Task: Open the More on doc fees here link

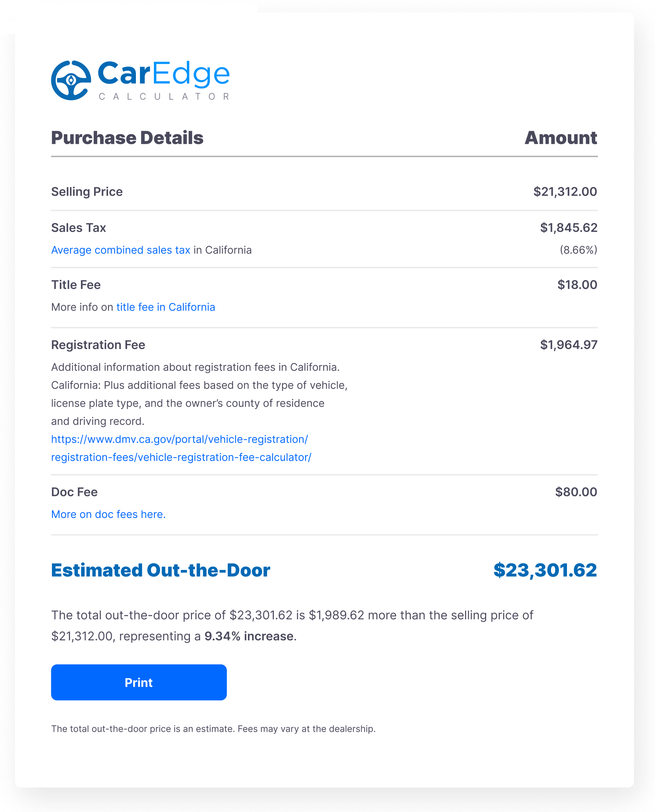Action: tap(108, 514)
